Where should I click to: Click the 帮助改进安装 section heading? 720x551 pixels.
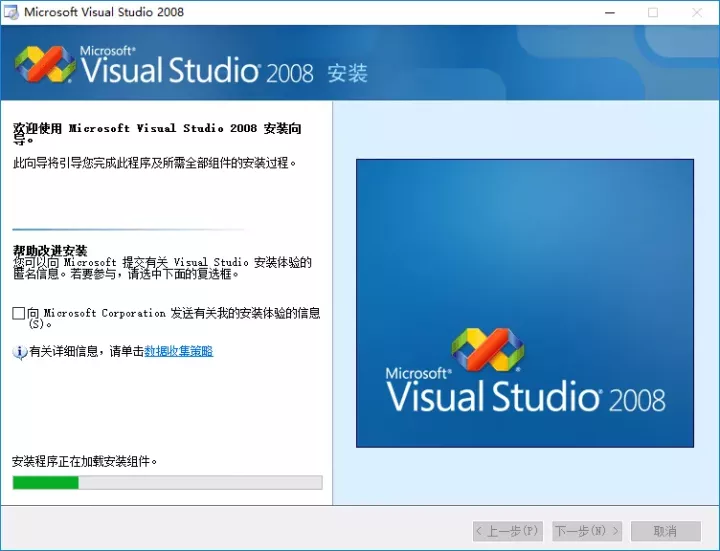[50, 250]
